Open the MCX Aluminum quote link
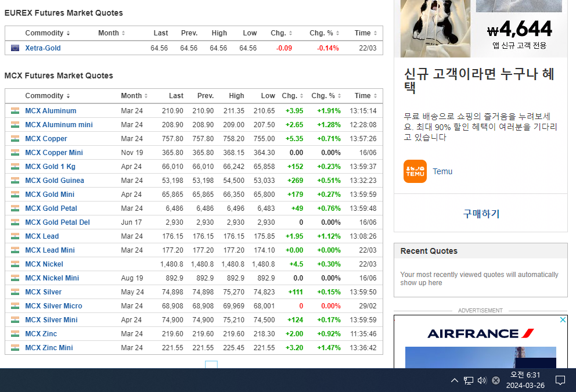The height and width of the screenshot is (392, 576). click(x=51, y=110)
